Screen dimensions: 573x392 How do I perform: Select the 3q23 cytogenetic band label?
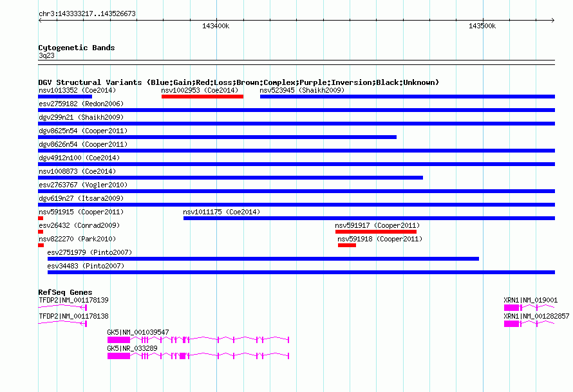pyautogui.click(x=46, y=56)
